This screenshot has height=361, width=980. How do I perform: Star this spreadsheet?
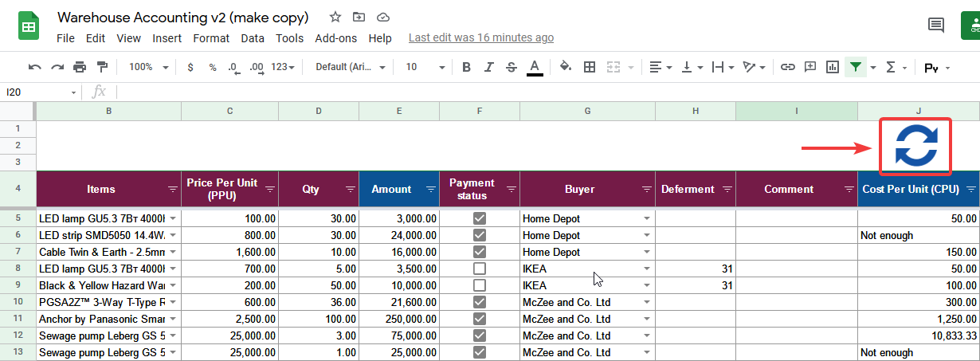[x=335, y=17]
